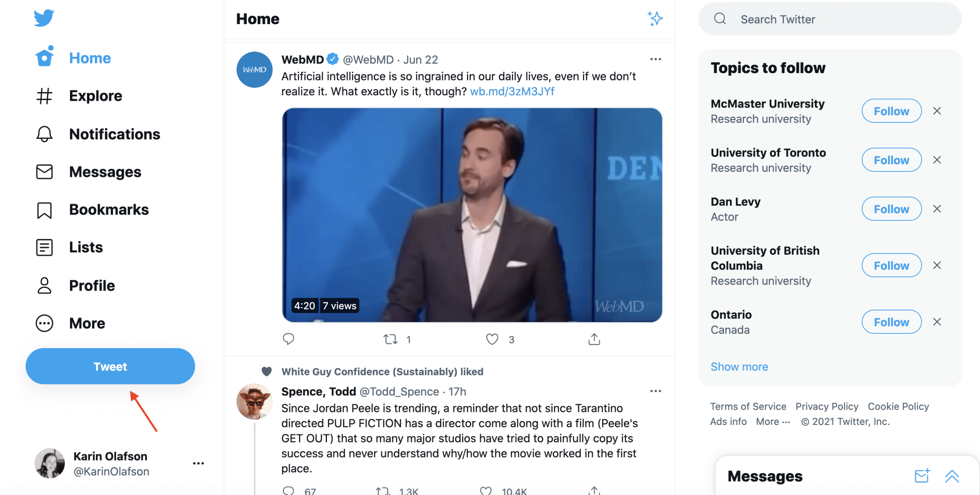Follow the Dan Levy topic
Image resolution: width=980 pixels, height=495 pixels.
tap(891, 209)
